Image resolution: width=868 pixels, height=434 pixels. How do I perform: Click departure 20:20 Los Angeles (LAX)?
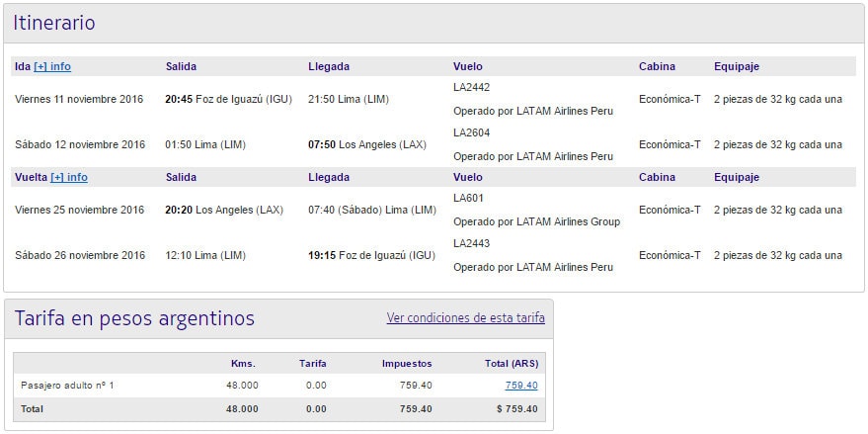224,210
